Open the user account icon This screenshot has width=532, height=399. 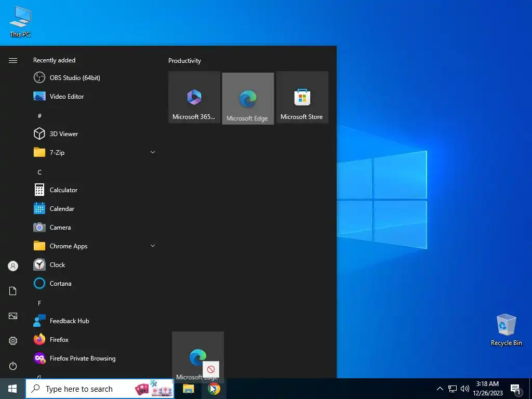[13, 266]
